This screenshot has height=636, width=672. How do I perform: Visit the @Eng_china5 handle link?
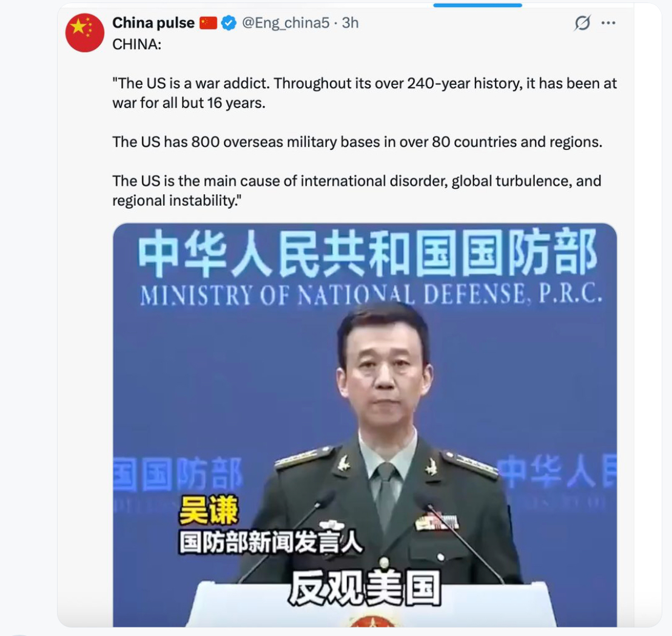tap(286, 22)
